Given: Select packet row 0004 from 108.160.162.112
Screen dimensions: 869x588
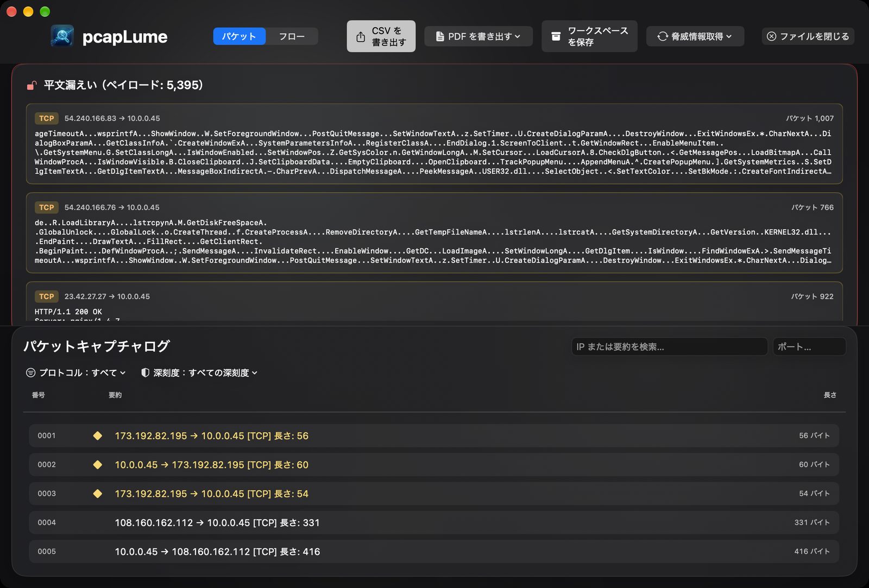Looking at the screenshot, I should 434,522.
